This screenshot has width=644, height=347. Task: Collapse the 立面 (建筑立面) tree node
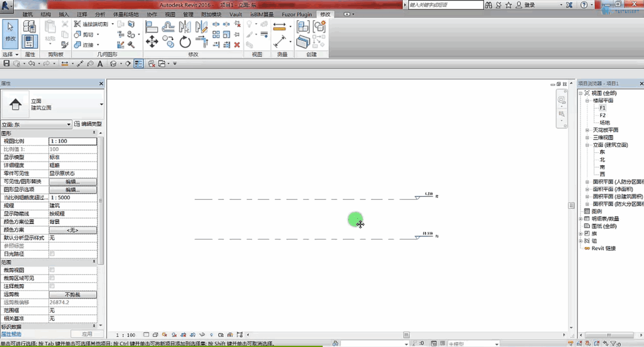point(587,145)
